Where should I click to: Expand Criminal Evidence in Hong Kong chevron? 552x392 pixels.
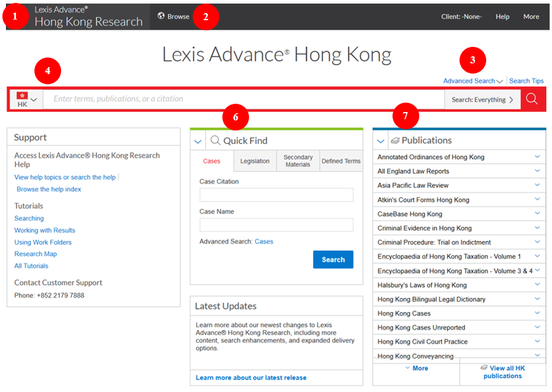[537, 228]
